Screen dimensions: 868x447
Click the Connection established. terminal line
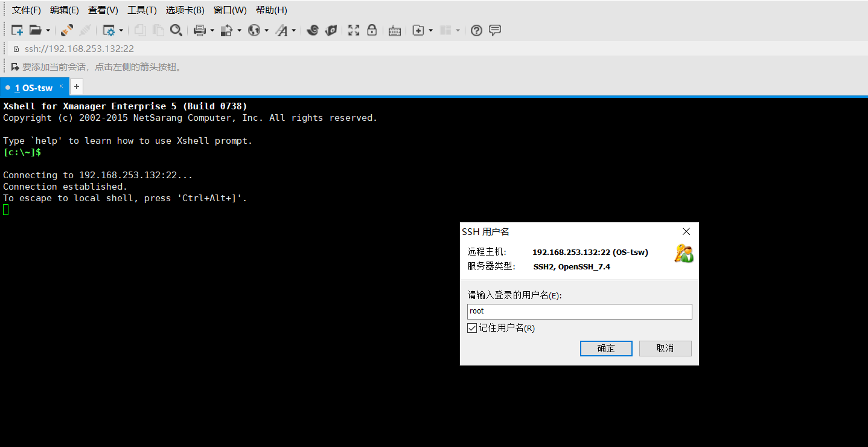click(x=65, y=187)
